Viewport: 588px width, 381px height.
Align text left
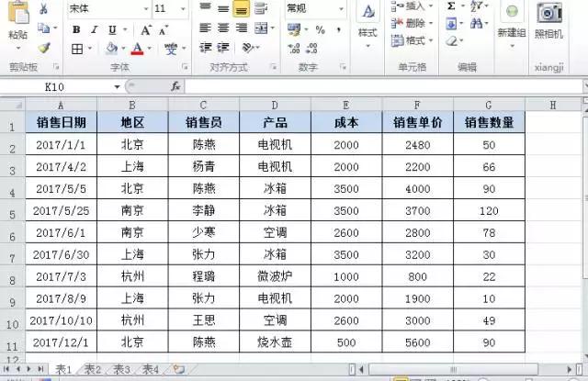tap(205, 28)
